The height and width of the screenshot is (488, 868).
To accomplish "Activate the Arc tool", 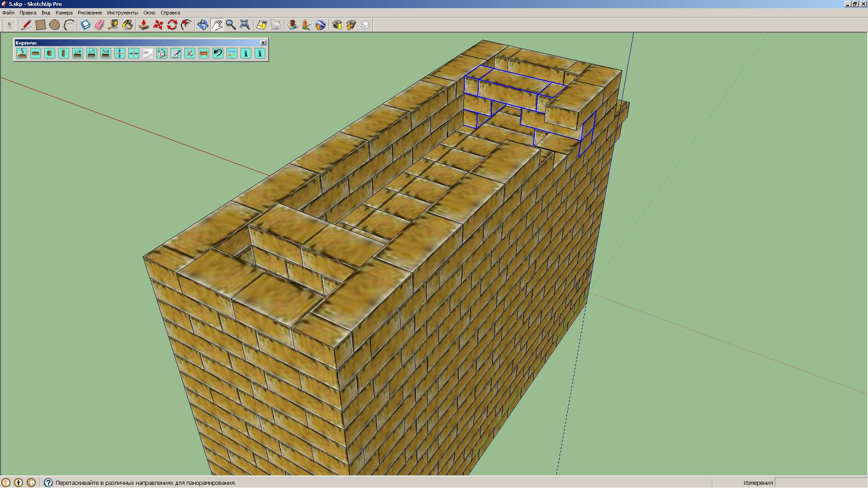I will [x=69, y=25].
